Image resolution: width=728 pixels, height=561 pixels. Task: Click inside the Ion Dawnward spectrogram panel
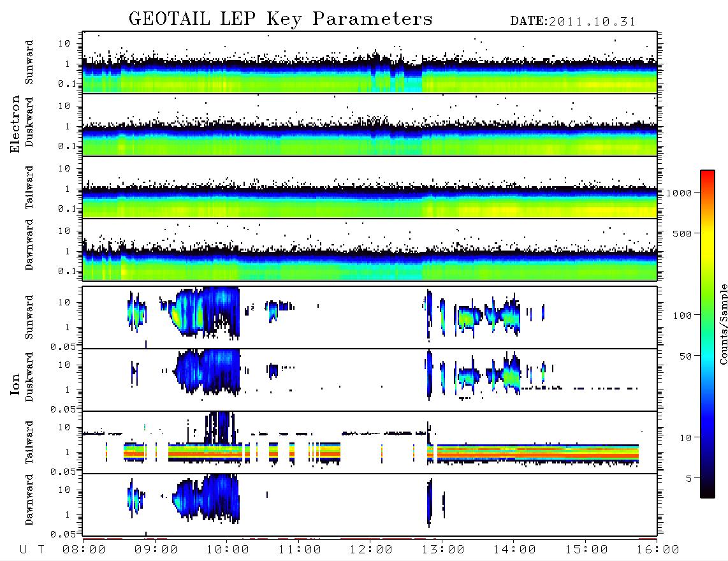click(370, 505)
